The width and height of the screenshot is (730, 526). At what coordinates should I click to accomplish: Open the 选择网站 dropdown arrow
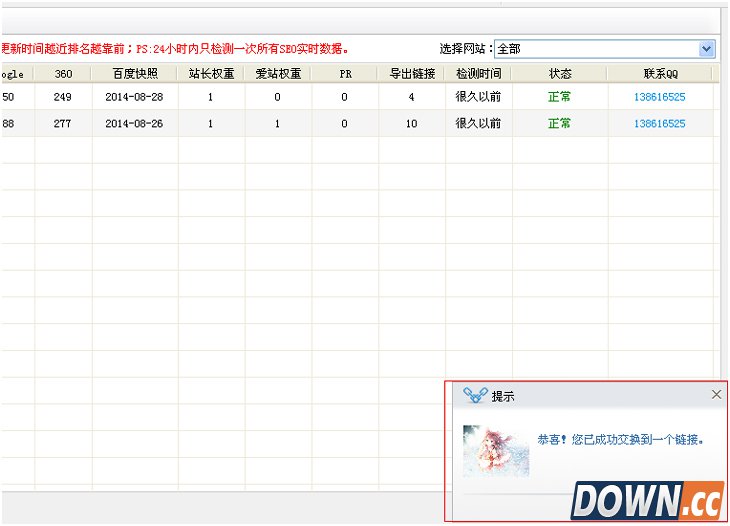(706, 49)
